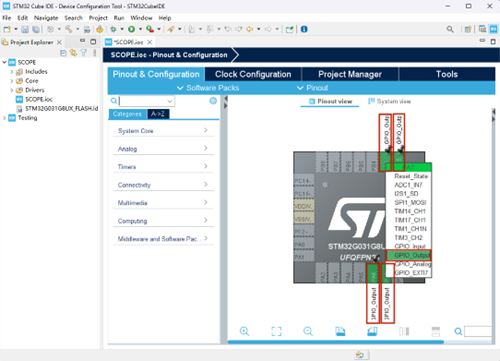Click the peripheral settings gear icon
The width and height of the screenshot is (500, 361).
coord(213,101)
